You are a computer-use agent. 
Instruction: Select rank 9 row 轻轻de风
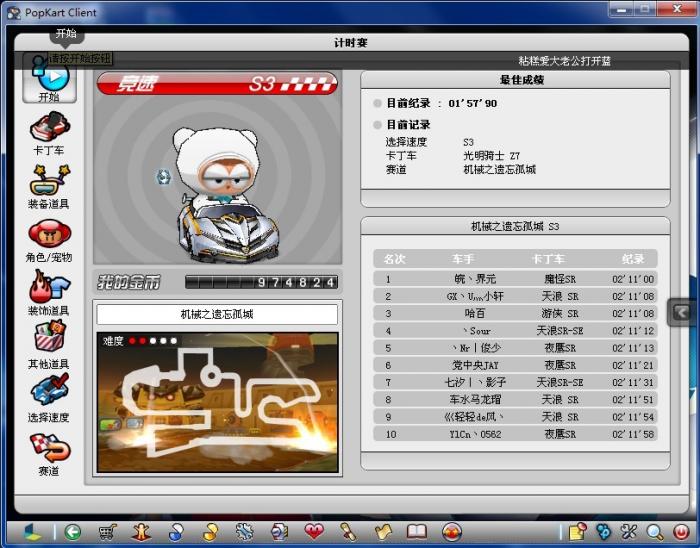click(x=515, y=417)
